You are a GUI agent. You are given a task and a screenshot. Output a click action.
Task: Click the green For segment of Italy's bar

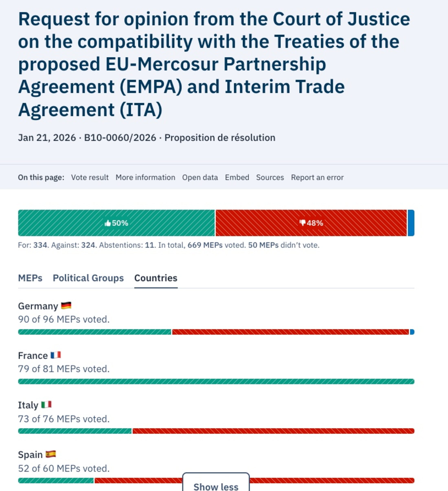click(x=75, y=431)
